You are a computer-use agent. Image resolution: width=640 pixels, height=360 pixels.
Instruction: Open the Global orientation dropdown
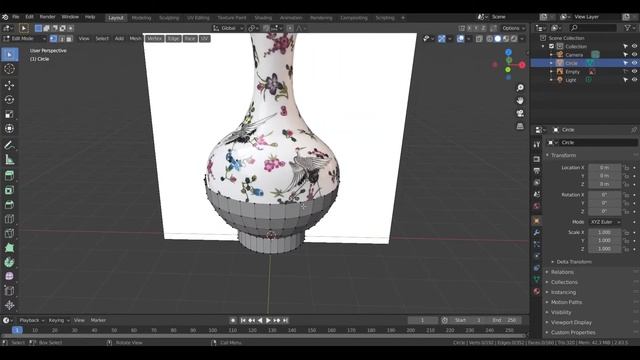228,28
